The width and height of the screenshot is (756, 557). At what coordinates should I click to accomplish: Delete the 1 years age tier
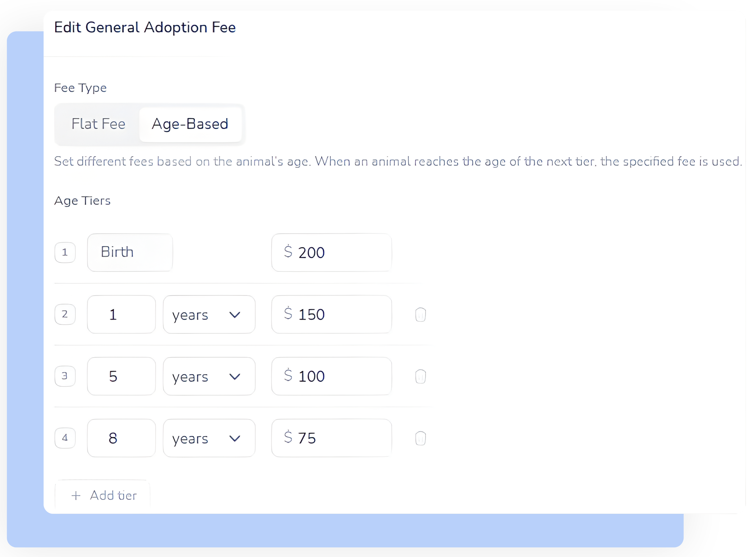pos(421,315)
